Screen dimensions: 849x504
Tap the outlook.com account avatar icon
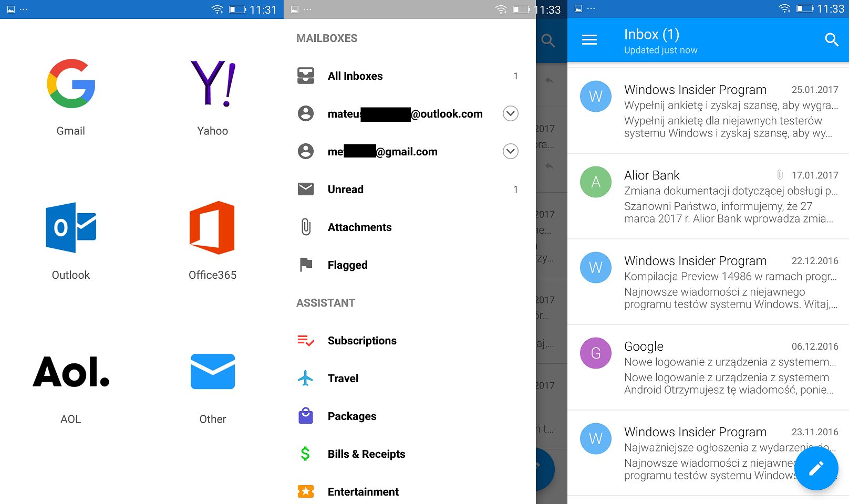(x=306, y=113)
